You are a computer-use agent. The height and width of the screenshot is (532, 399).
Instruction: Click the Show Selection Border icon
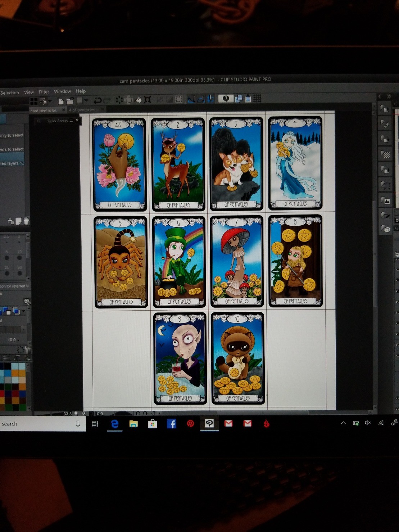click(x=179, y=99)
